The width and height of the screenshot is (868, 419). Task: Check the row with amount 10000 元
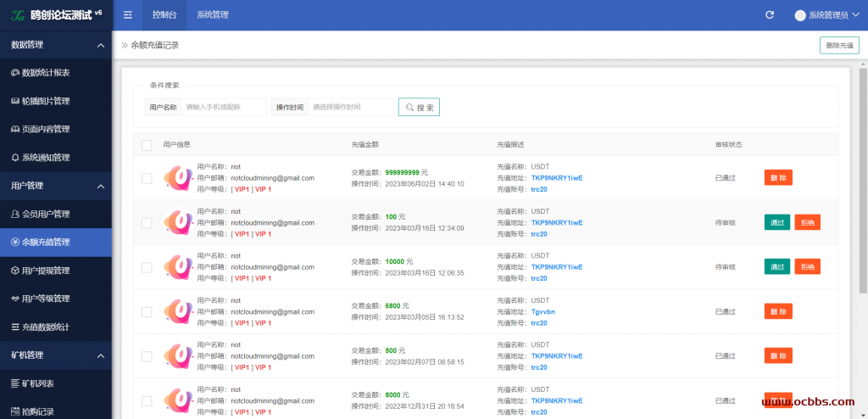147,267
